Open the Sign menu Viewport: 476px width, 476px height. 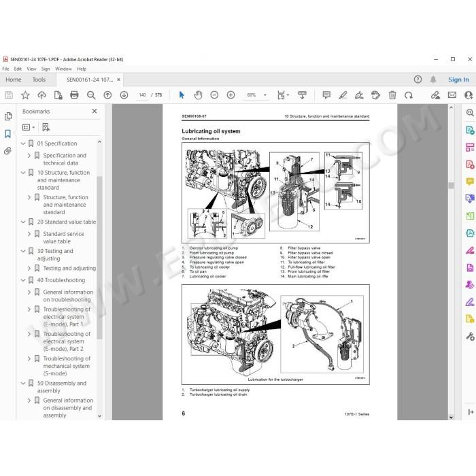click(x=46, y=69)
